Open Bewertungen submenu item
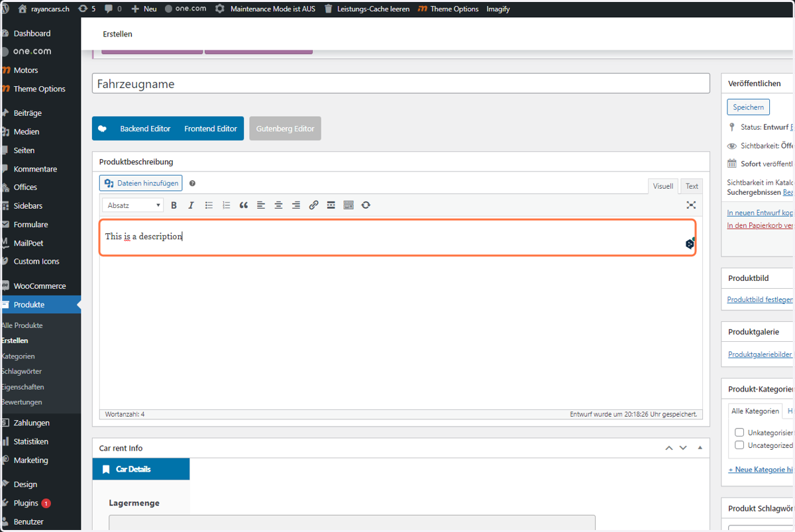795x532 pixels. pos(21,401)
